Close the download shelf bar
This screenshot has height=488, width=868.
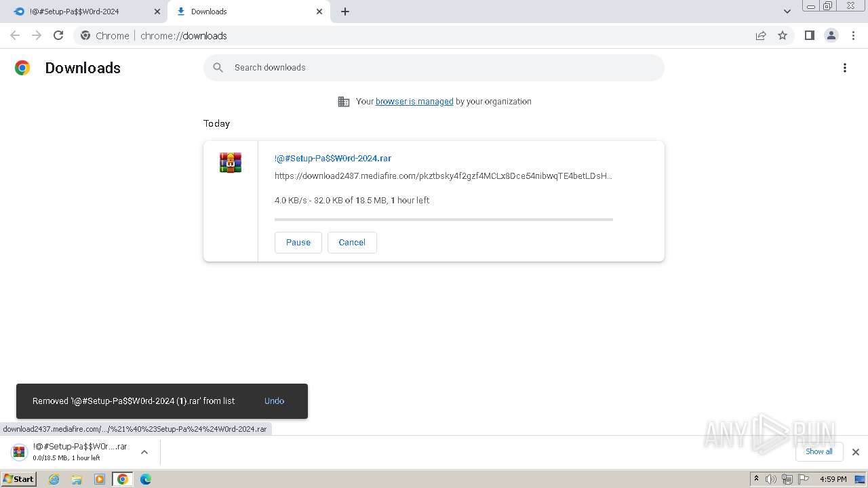856,452
